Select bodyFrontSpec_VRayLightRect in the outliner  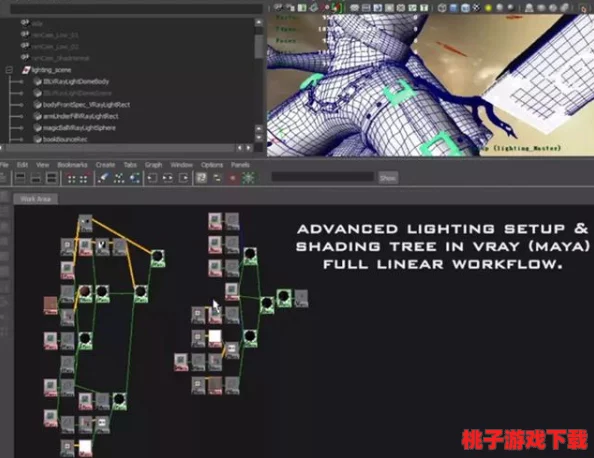(86, 105)
